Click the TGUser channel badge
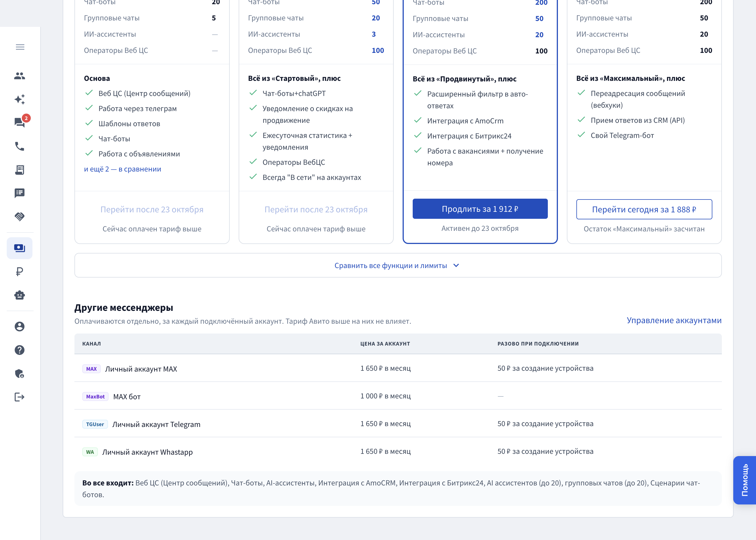Image resolution: width=756 pixels, height=540 pixels. pyautogui.click(x=95, y=424)
